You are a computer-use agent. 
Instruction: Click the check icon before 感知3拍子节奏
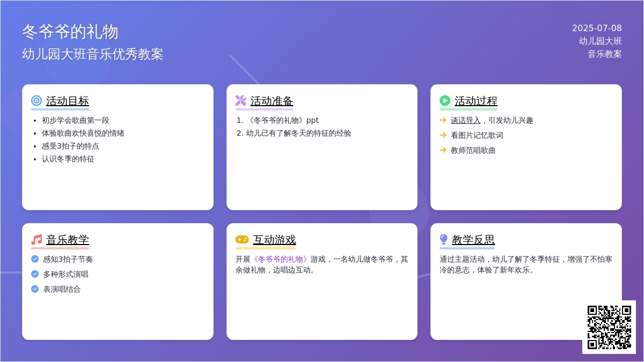coord(35,259)
